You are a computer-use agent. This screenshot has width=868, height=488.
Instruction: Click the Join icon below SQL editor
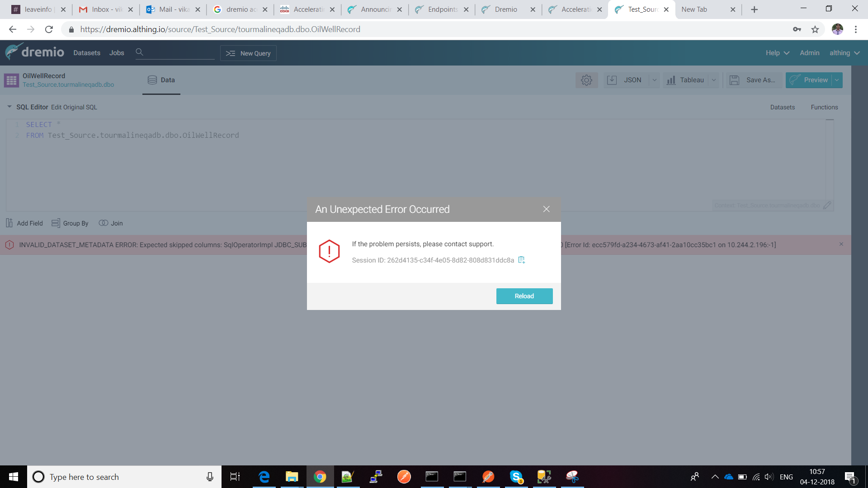(104, 223)
